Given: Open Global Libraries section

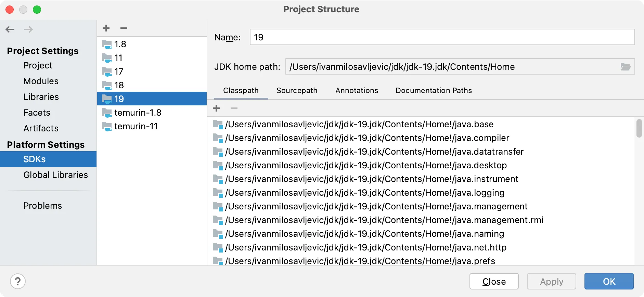Looking at the screenshot, I should pyautogui.click(x=48, y=175).
